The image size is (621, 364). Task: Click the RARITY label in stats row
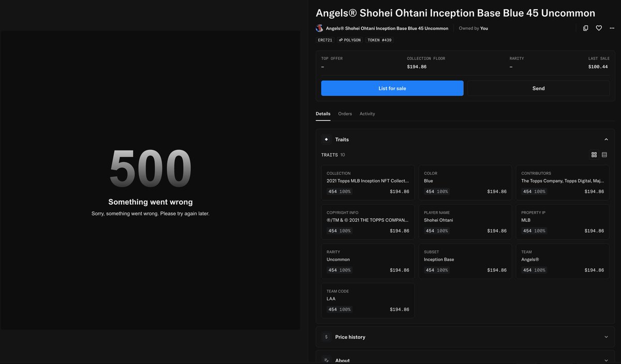pos(516,58)
